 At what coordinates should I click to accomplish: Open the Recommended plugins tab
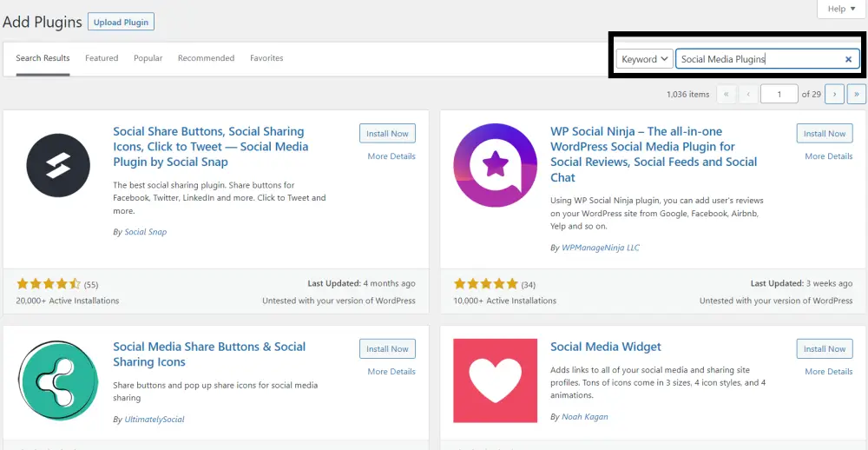(206, 58)
